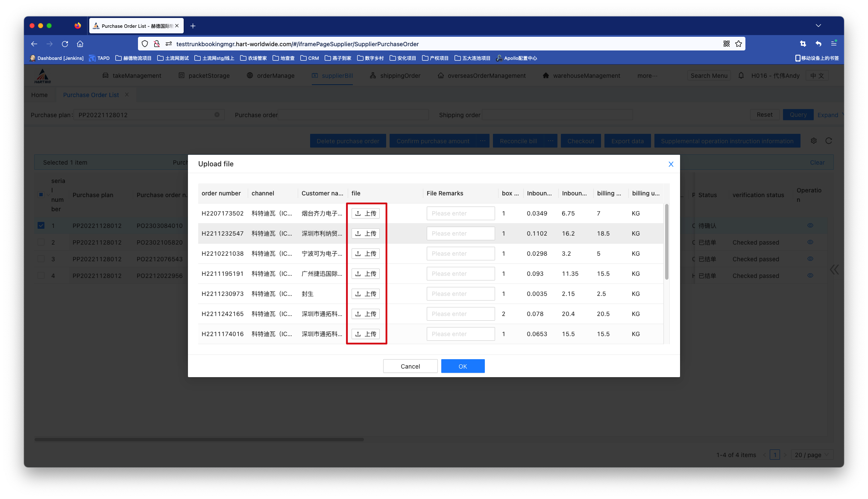This screenshot has height=499, width=868.
Task: Check the row 2 checkbox PO2302105820
Action: point(41,242)
